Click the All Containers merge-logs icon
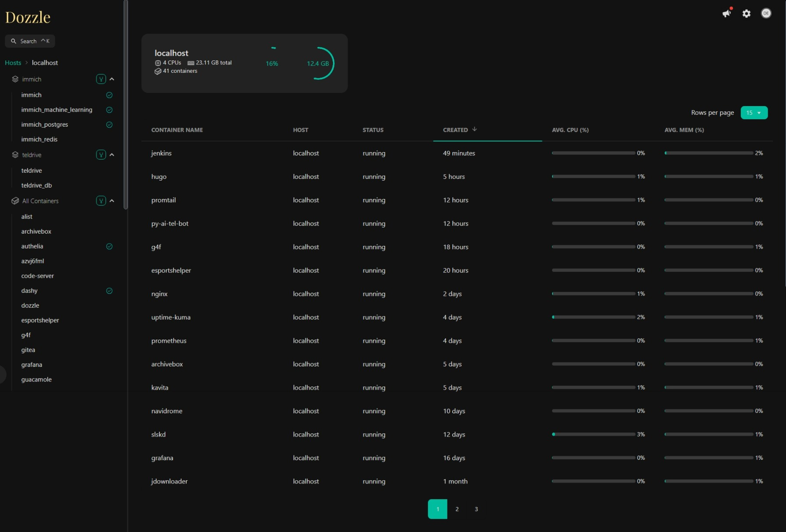 pyautogui.click(x=101, y=201)
